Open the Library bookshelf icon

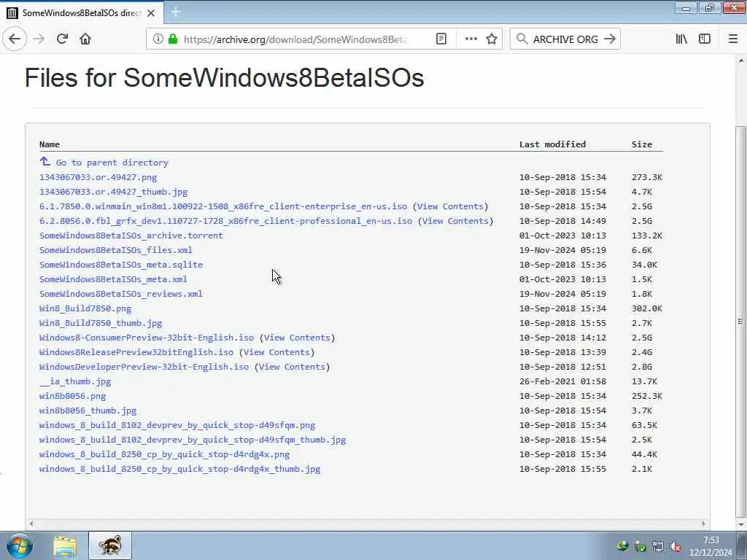tap(681, 39)
